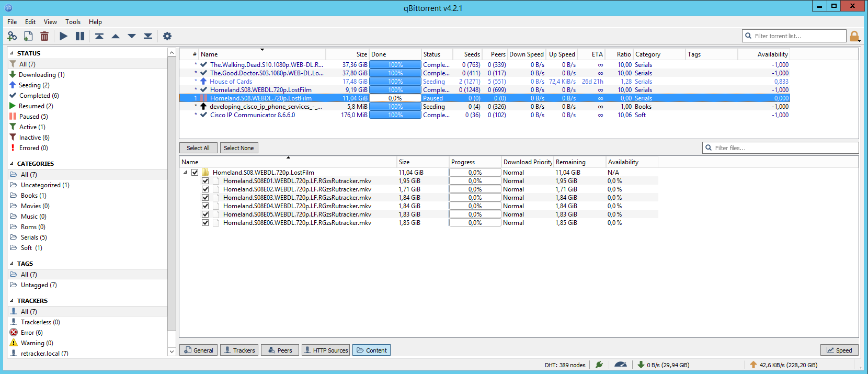Collapse the TAGS section in sidebar
Image resolution: width=868 pixels, height=374 pixels.
pos(12,264)
